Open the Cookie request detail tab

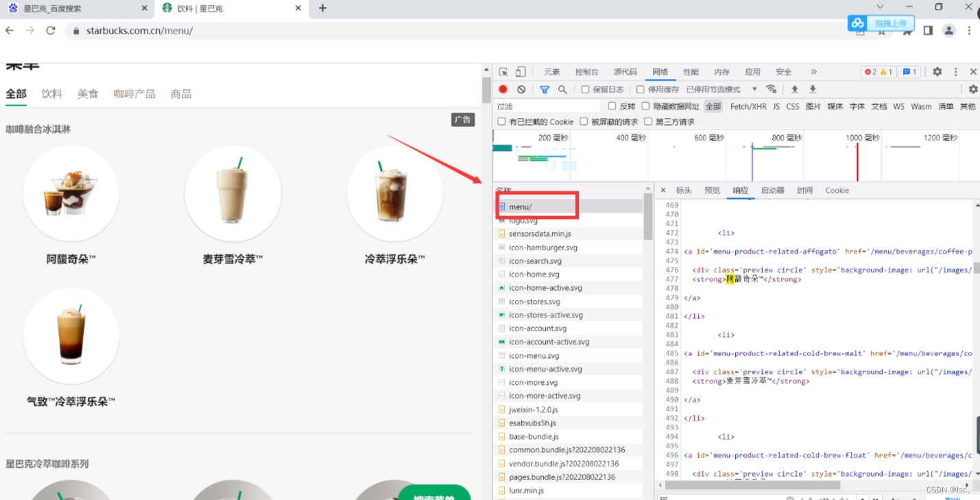coord(837,191)
